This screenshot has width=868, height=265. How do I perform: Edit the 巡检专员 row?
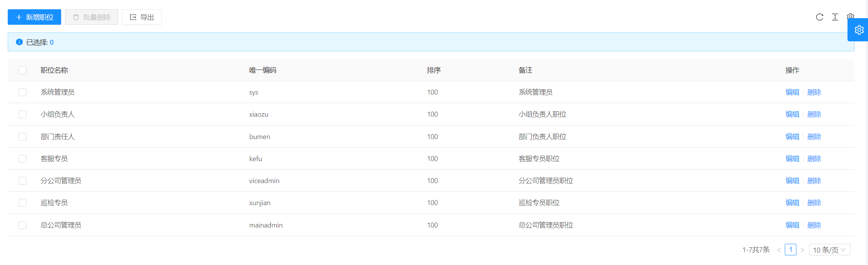[x=792, y=202]
